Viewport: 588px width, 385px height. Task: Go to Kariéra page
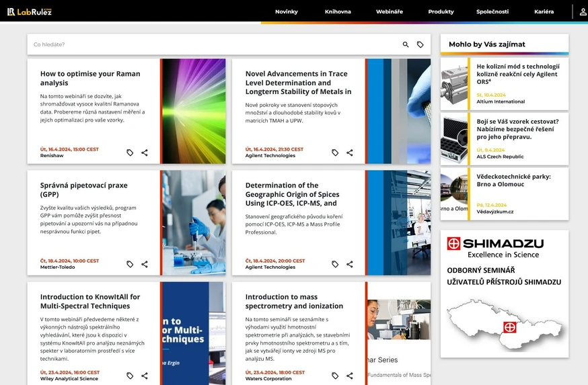coord(544,11)
